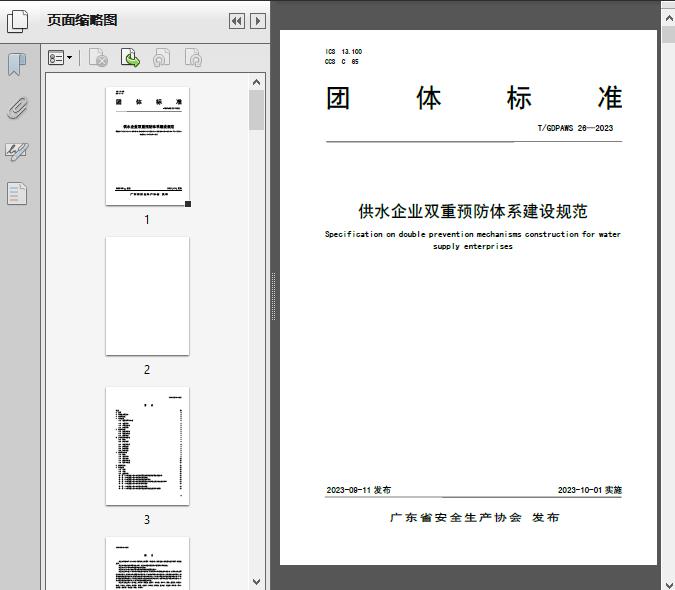Click the Chinese title 供水企业双重预防体系建设规范
675x590 pixels.
473,211
